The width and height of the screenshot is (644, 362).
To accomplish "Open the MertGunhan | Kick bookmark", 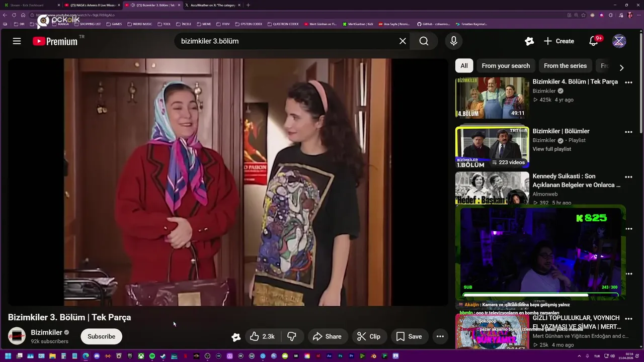I will coord(358,24).
